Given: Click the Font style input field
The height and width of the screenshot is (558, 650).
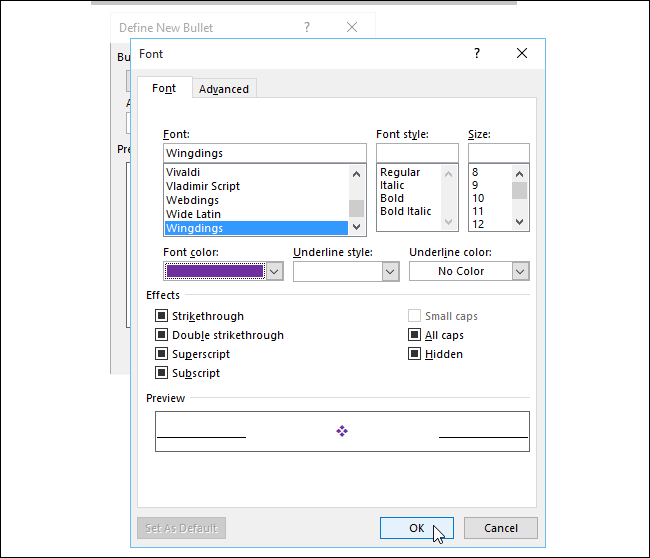Looking at the screenshot, I should [x=417, y=153].
